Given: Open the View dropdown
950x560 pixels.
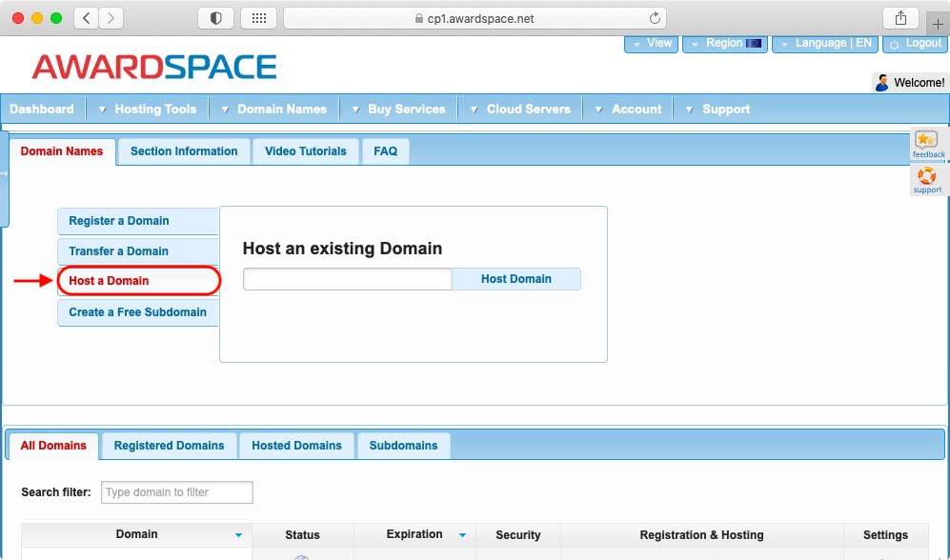Looking at the screenshot, I should (x=651, y=42).
